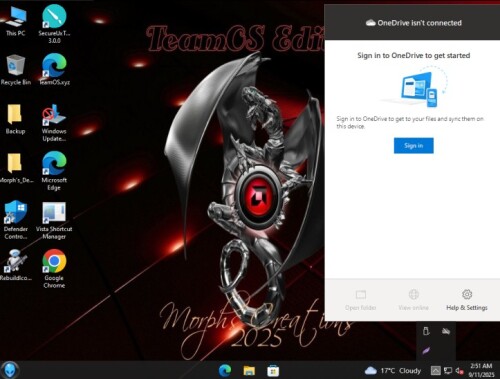The height and width of the screenshot is (379, 500).
Task: Click the alien Start button on taskbar
Action: point(9,370)
